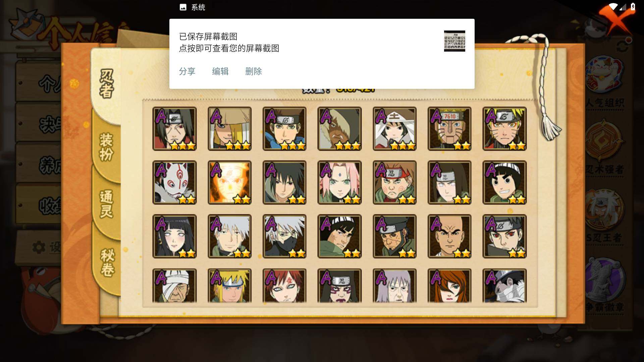
Task: Open the 忍者 side tab
Action: pos(107,84)
